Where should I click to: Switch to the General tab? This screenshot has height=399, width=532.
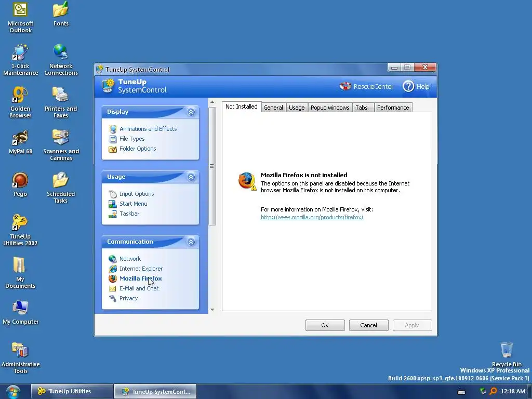[x=273, y=108]
